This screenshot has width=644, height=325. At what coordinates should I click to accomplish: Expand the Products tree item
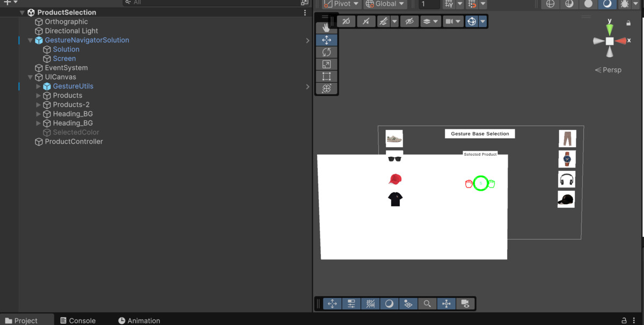click(x=38, y=96)
